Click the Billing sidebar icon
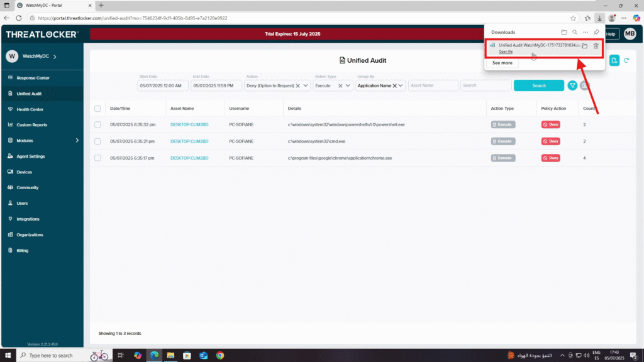The image size is (644, 362). coord(10,250)
